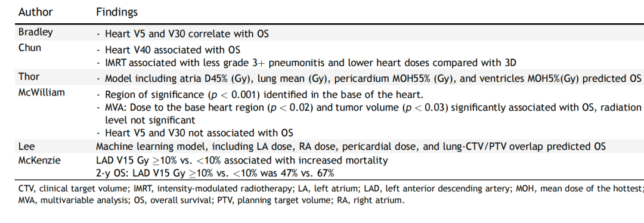Click the level not significant text

pos(150,120)
